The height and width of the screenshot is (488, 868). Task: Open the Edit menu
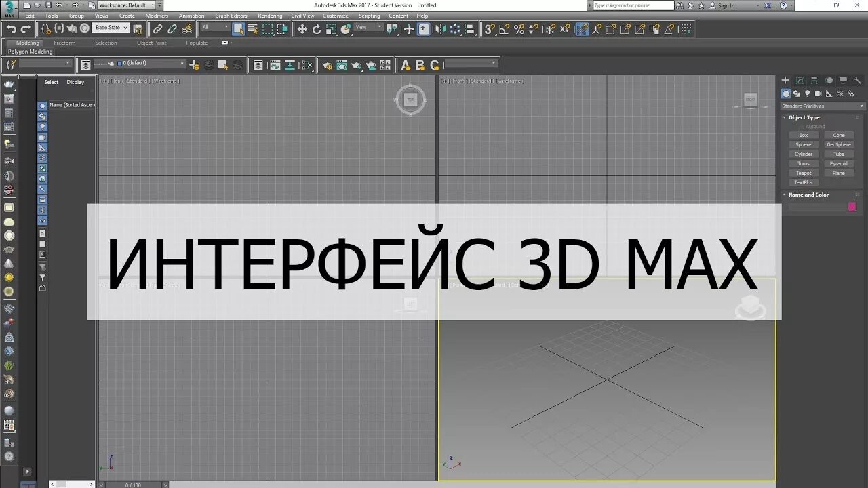point(29,16)
